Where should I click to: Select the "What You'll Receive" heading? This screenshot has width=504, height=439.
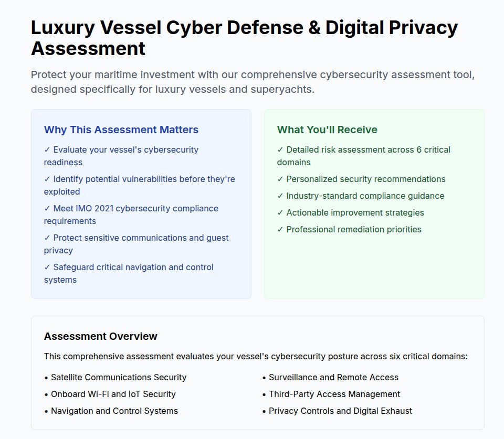327,130
